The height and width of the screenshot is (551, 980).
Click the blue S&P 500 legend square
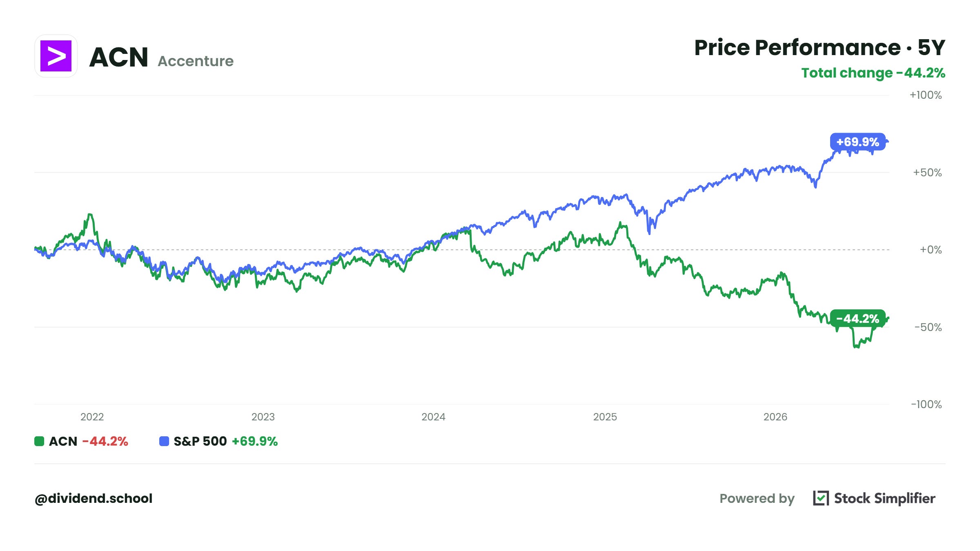164,441
